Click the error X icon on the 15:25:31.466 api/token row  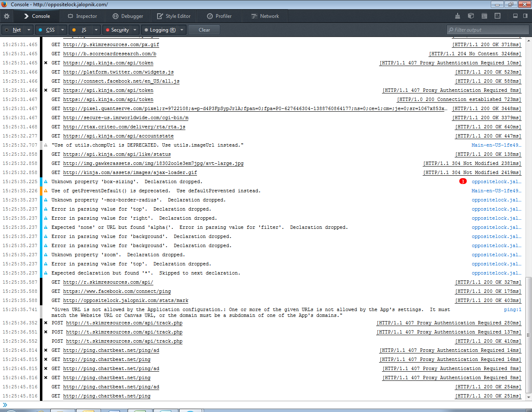pos(46,90)
